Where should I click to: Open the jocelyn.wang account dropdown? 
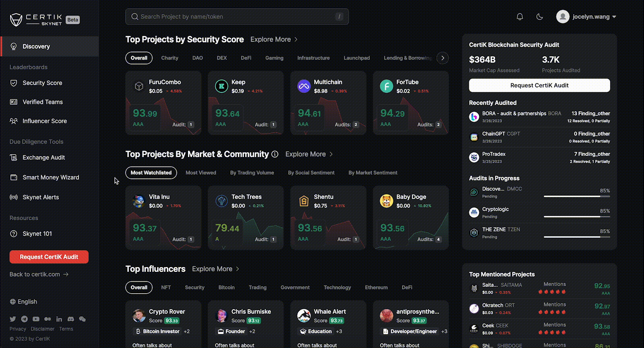586,17
